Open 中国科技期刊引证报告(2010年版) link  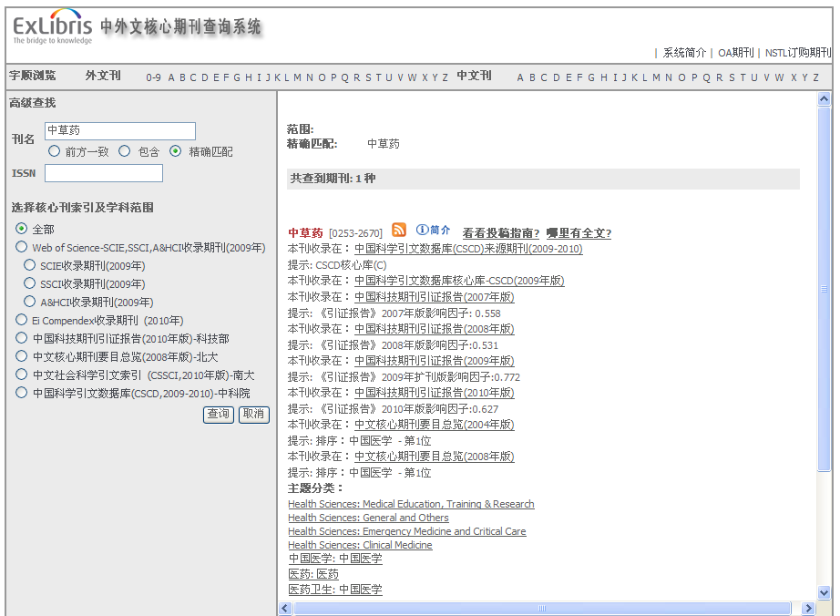click(x=434, y=393)
